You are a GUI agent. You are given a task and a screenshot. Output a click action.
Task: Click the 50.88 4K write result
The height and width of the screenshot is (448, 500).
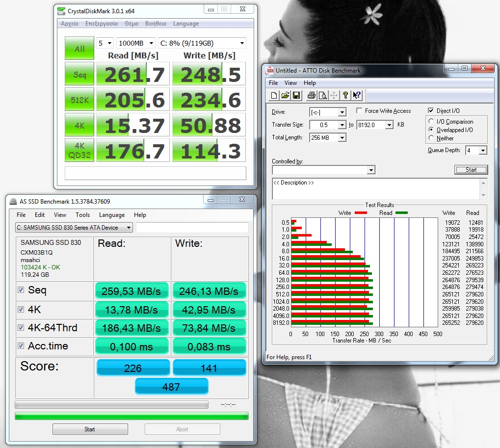click(x=209, y=125)
